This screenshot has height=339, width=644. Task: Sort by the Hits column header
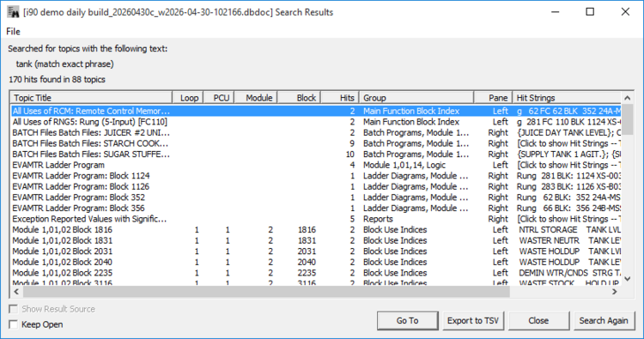(x=340, y=98)
